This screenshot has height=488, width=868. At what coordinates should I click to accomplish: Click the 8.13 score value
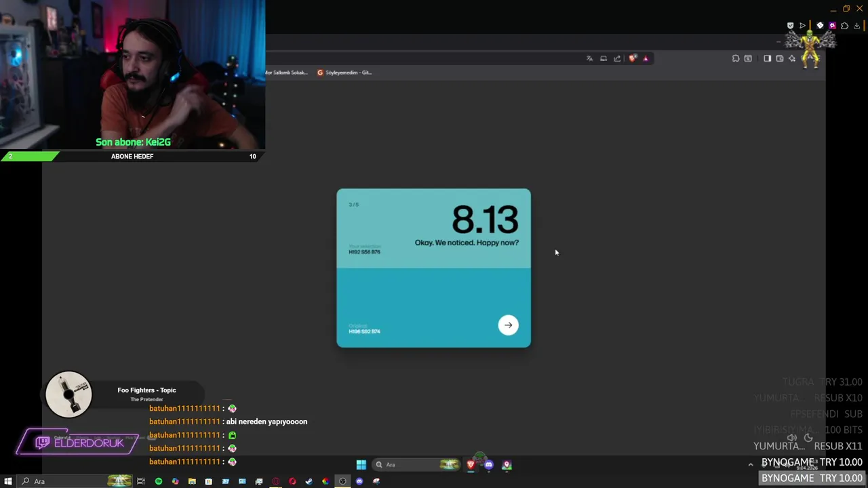[x=485, y=220]
